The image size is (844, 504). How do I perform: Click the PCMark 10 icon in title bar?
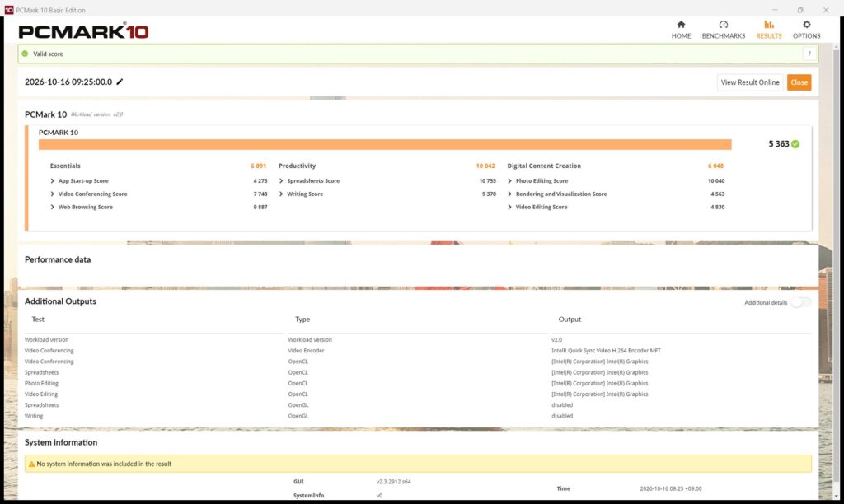[8, 10]
